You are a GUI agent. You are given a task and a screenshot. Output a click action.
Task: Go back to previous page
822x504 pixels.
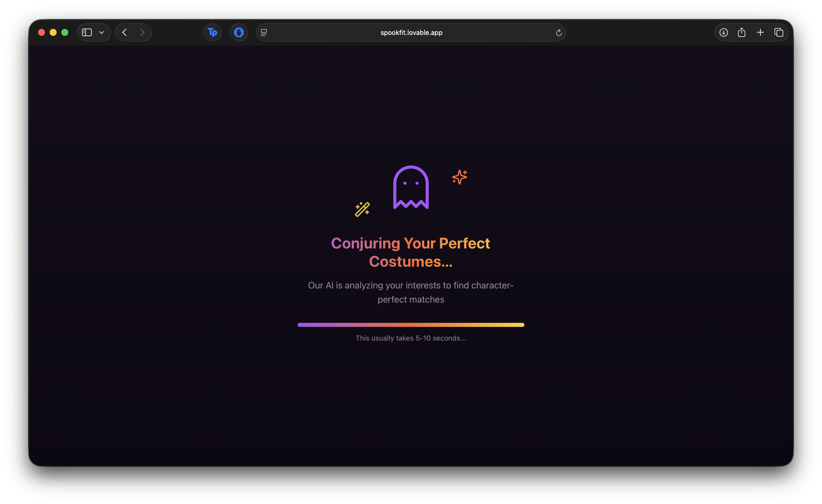[125, 32]
